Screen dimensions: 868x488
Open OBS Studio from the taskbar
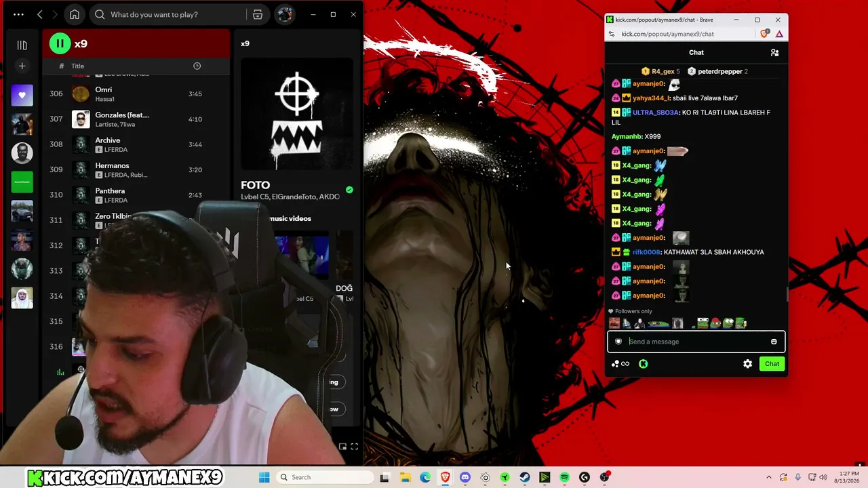click(x=604, y=477)
